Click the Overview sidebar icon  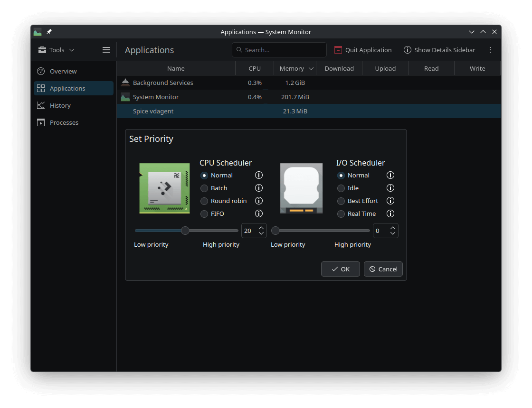coord(41,71)
